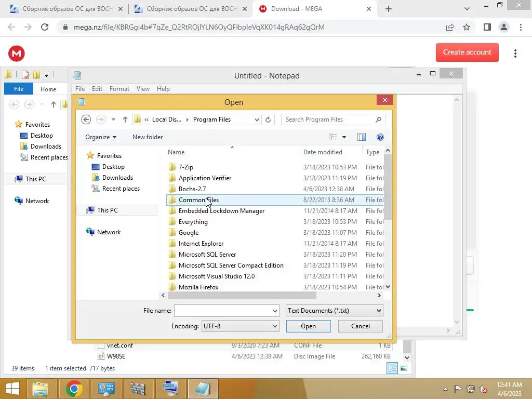The image size is (532, 399).
Task: Click the search magnifier in Open dialog
Action: (x=378, y=119)
